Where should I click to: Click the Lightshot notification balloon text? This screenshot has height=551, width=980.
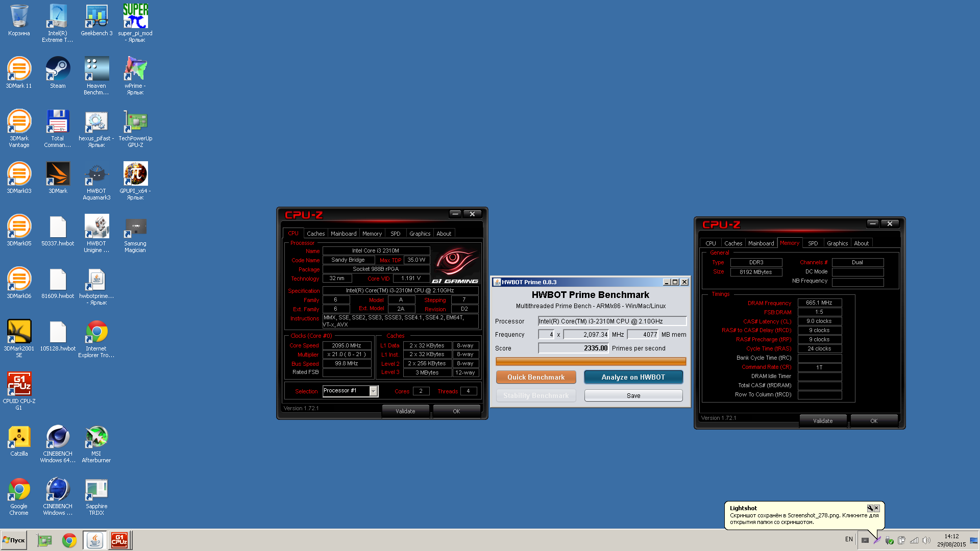coord(804,519)
